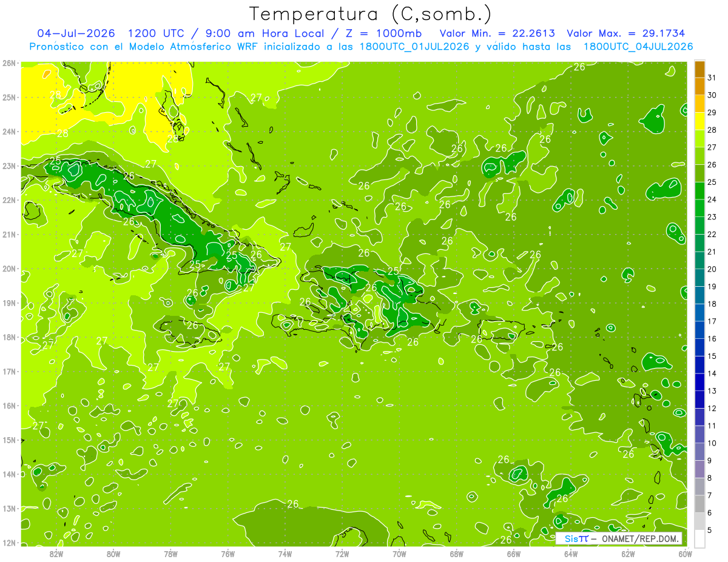Click the 12N latitude axis label

9,543
